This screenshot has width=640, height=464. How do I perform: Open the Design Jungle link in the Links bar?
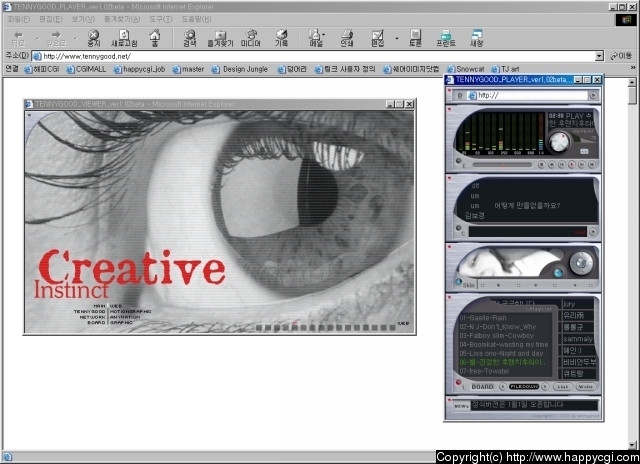240,69
